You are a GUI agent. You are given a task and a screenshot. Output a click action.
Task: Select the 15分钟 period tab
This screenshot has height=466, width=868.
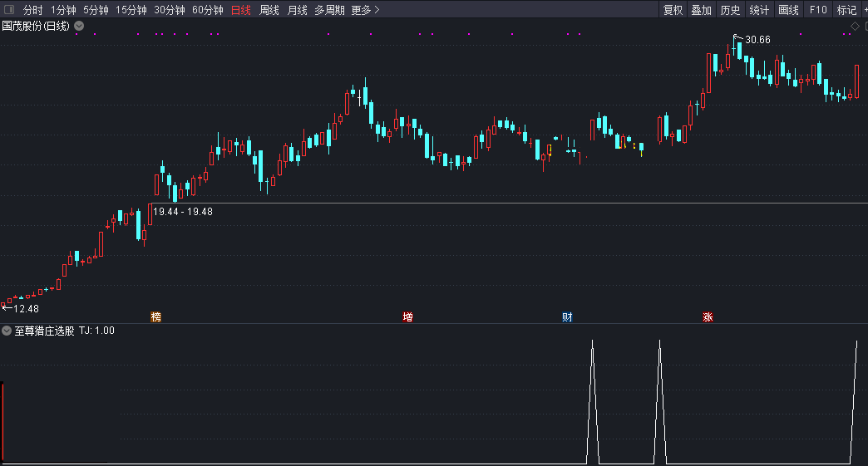(131, 10)
